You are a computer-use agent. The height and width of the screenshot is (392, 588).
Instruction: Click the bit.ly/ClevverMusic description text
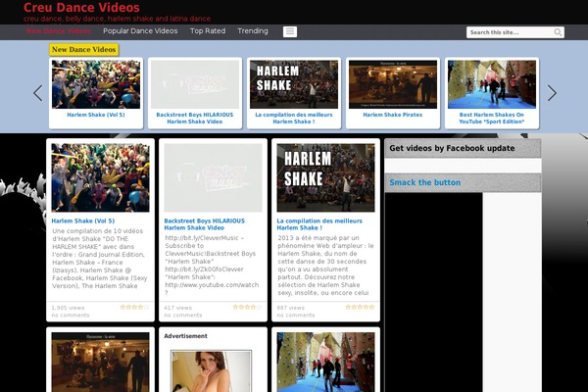click(212, 266)
